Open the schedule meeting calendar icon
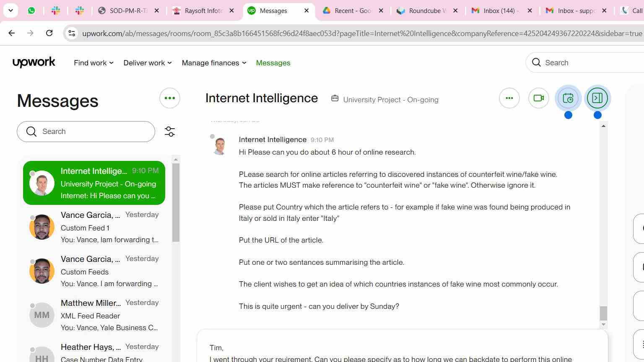The image size is (644, 362). click(x=568, y=98)
